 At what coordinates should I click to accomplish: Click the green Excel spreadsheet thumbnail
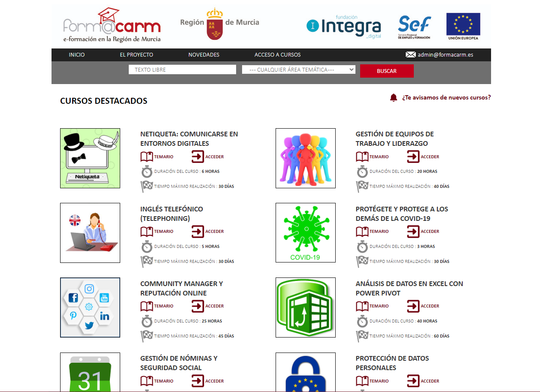point(306,308)
